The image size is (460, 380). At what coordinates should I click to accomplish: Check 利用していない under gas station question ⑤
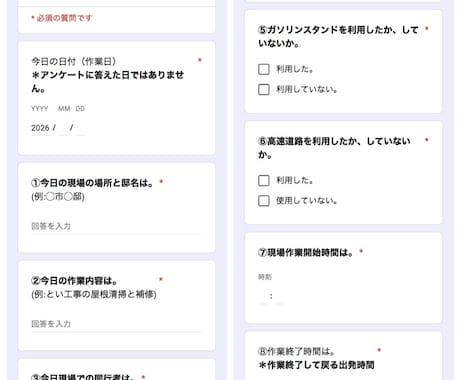tap(264, 89)
